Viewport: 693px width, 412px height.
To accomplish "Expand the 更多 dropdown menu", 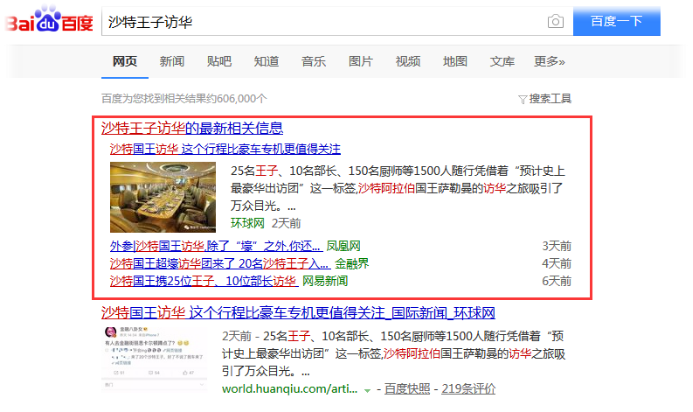I will point(549,62).
